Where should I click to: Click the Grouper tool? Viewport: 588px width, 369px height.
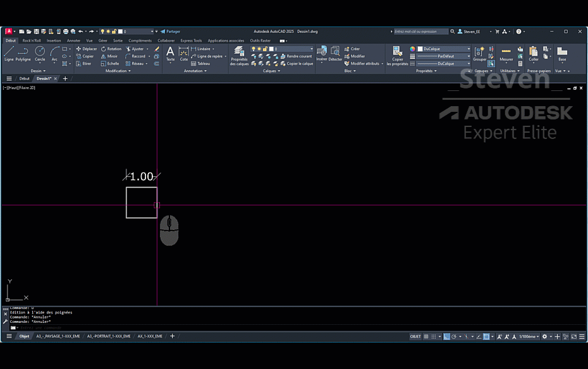click(x=479, y=54)
